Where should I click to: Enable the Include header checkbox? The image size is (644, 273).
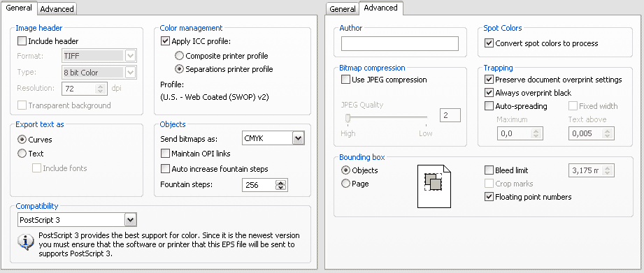click(x=22, y=41)
